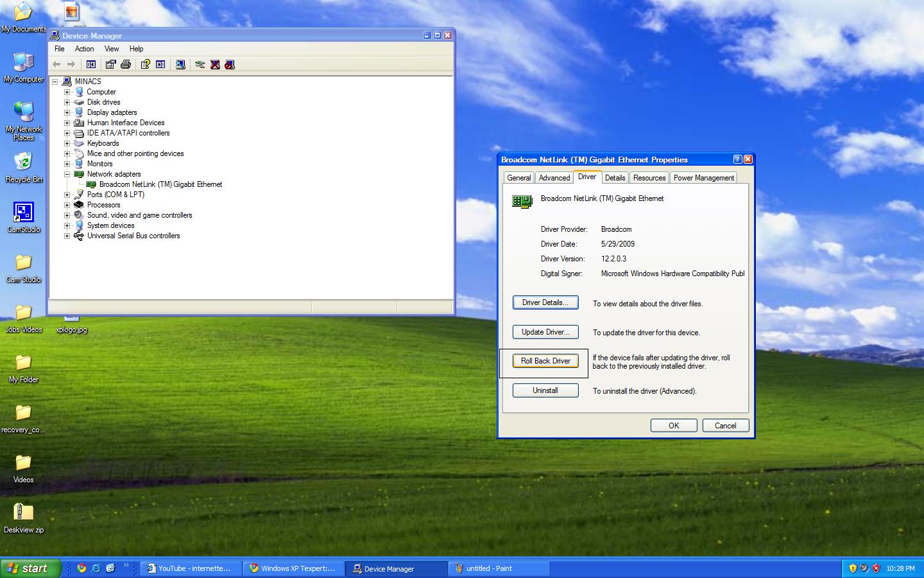Click the Uninstall device toolbar icon (red X)
Image resolution: width=924 pixels, height=578 pixels.
click(215, 64)
